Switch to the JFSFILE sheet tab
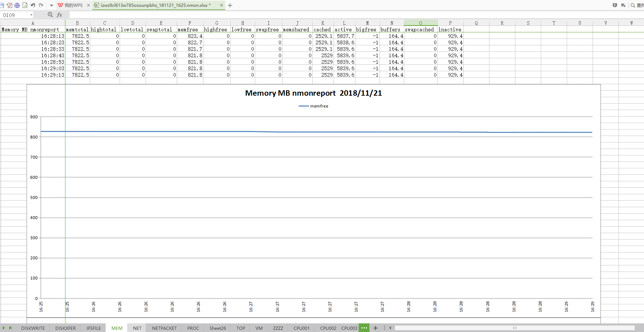This screenshot has height=332, width=644. [x=93, y=328]
